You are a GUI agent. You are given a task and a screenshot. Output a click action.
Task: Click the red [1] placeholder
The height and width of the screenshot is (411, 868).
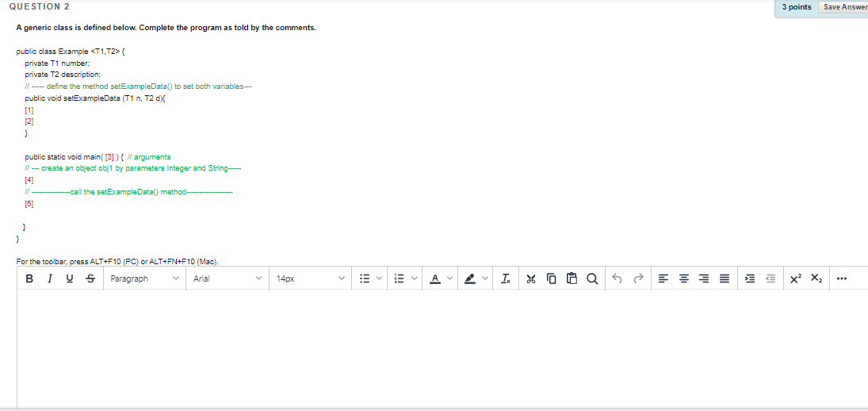pyautogui.click(x=29, y=109)
